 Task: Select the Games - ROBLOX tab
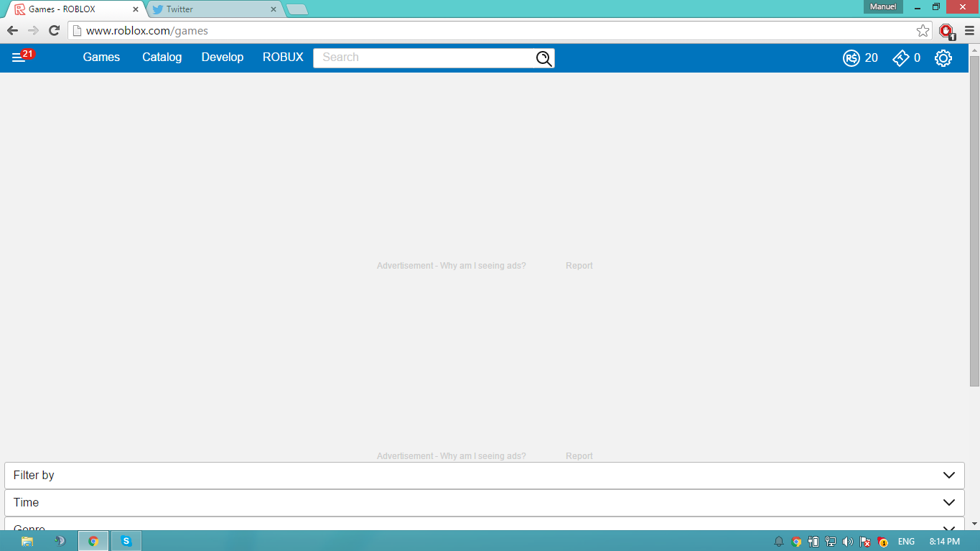(x=74, y=9)
